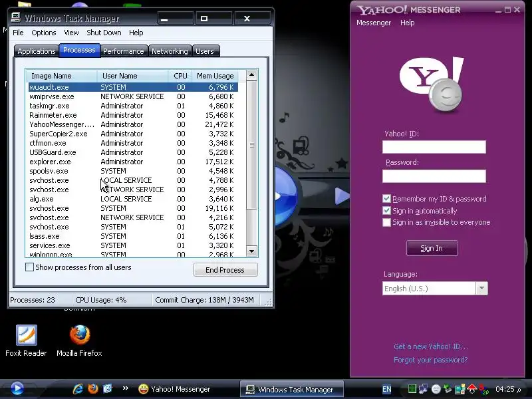Screen dimensions: 532x399
Task: Open the Messenger menu in Yahoo! Messenger
Action: point(374,23)
